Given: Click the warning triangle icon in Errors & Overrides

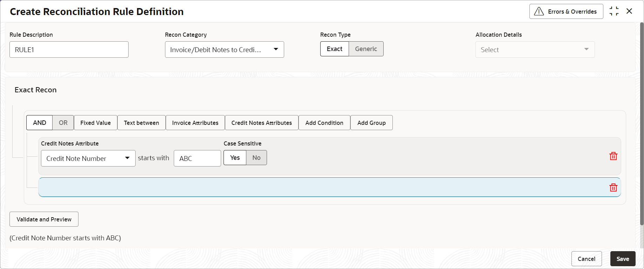Looking at the screenshot, I should click(539, 12).
